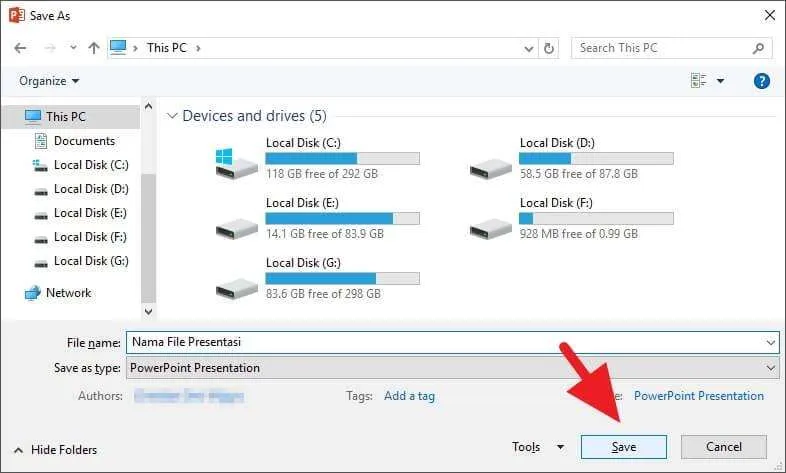Click the Save button
The image size is (786, 473).
624,447
